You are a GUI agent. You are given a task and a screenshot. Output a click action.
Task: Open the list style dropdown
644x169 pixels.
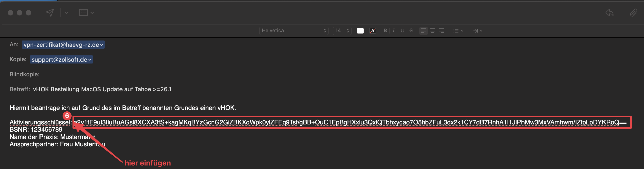(458, 31)
